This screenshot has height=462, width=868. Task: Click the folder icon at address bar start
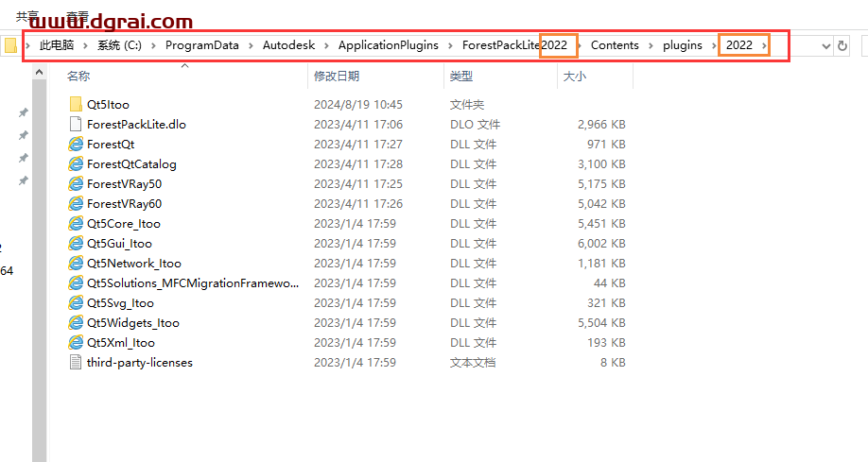(x=10, y=45)
